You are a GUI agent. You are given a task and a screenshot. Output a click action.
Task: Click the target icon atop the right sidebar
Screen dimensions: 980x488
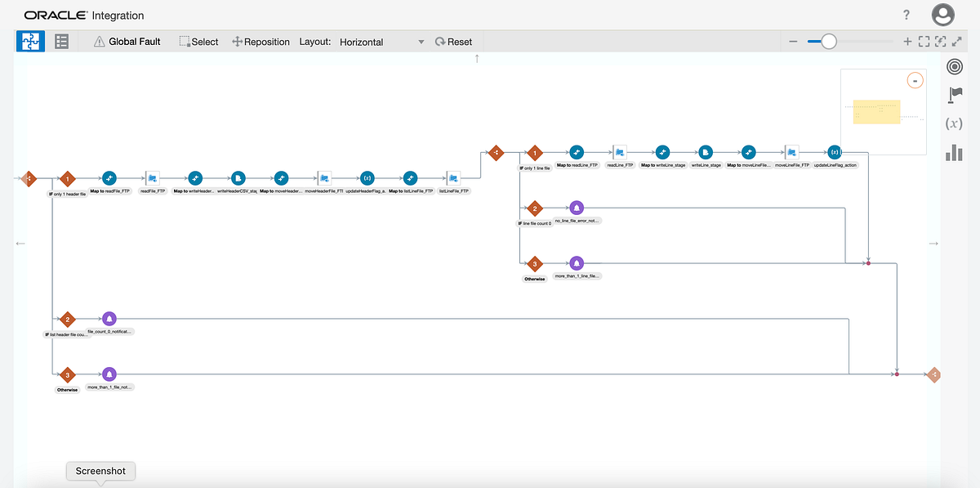tap(955, 67)
